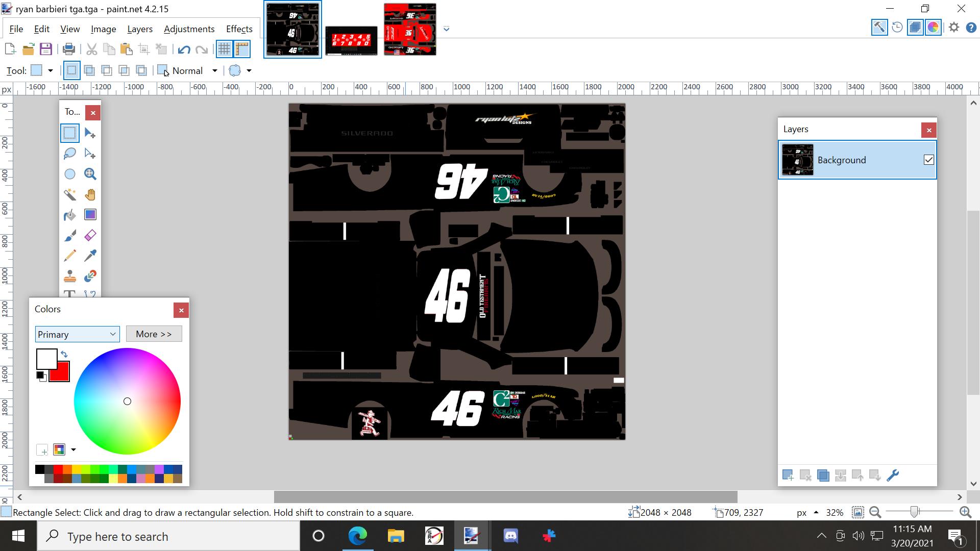Viewport: 980px width, 551px height.
Task: Expand the selection shape dropdown arrow
Action: tap(249, 70)
